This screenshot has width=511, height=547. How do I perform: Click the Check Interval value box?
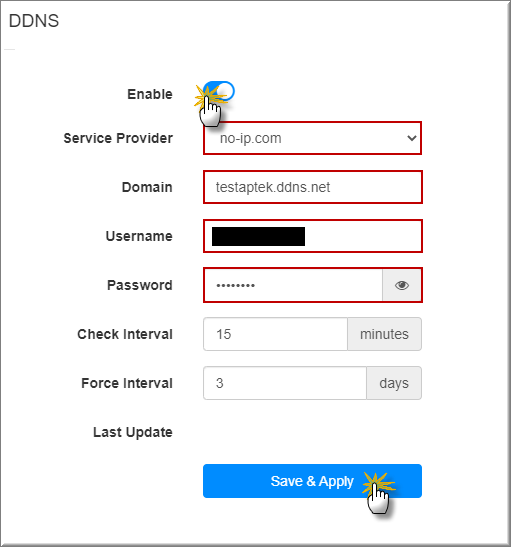click(275, 334)
